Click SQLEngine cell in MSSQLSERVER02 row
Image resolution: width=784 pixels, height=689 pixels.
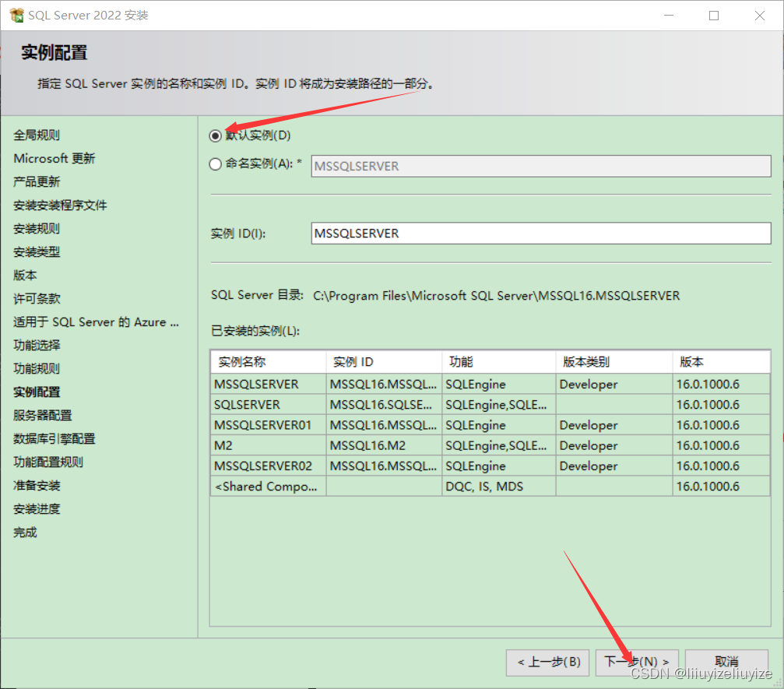click(499, 466)
